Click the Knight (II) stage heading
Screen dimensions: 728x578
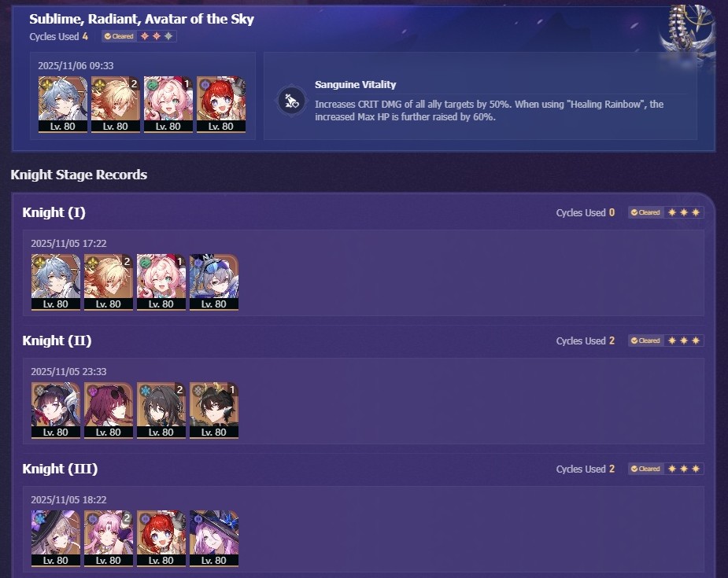pyautogui.click(x=57, y=341)
